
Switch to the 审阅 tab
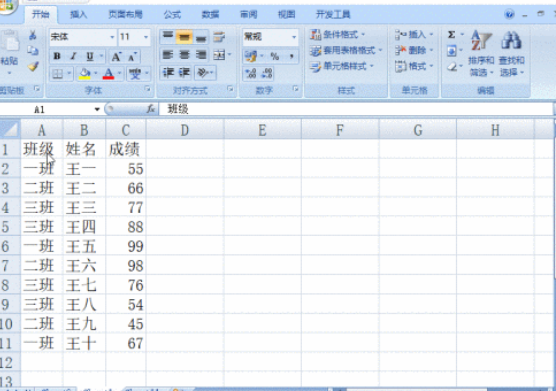pos(248,14)
